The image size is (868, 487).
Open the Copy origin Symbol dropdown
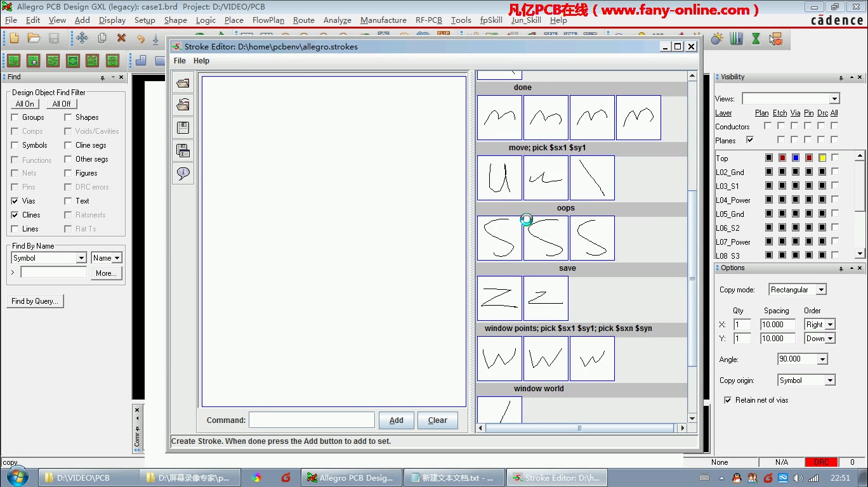pyautogui.click(x=830, y=380)
